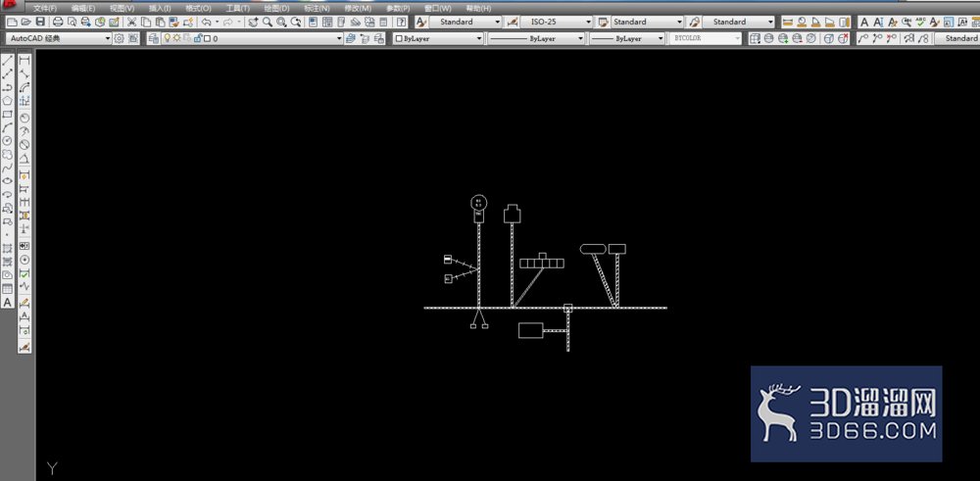Open the 标注(N) menu
Viewport: 980px width, 481px height.
317,8
